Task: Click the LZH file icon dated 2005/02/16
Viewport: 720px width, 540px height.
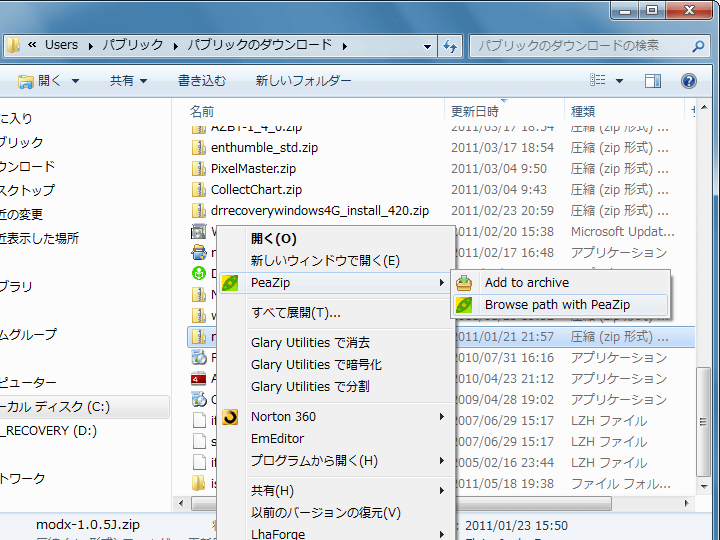Action: click(198, 462)
